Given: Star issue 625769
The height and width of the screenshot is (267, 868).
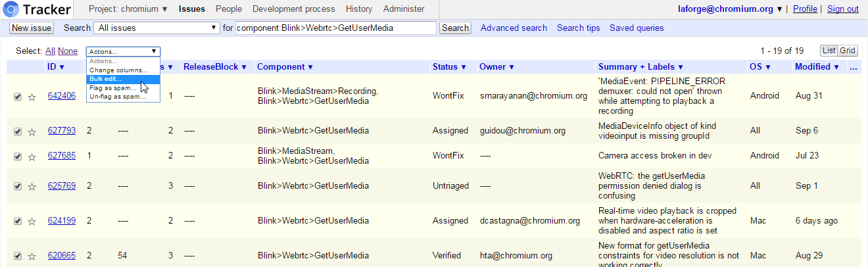Looking at the screenshot, I should click(x=32, y=187).
